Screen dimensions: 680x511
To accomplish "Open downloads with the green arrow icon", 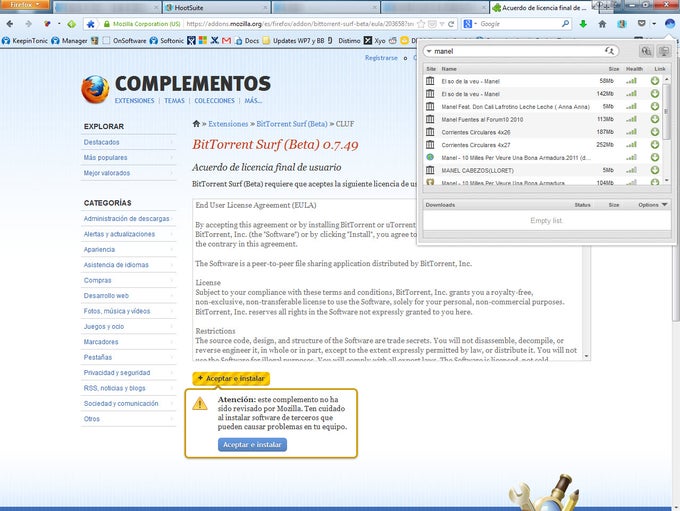I will [x=583, y=24].
